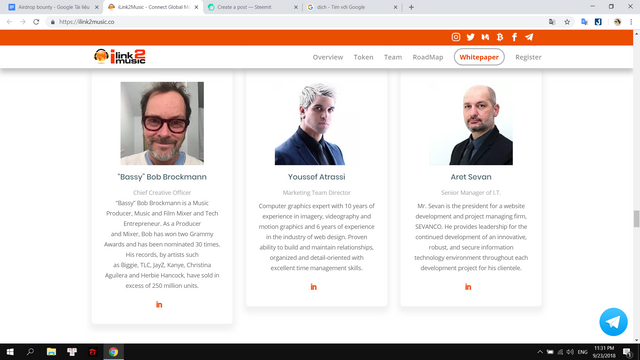Open Bob Brockmann's LinkedIn icon
640x360 pixels.
159,304
